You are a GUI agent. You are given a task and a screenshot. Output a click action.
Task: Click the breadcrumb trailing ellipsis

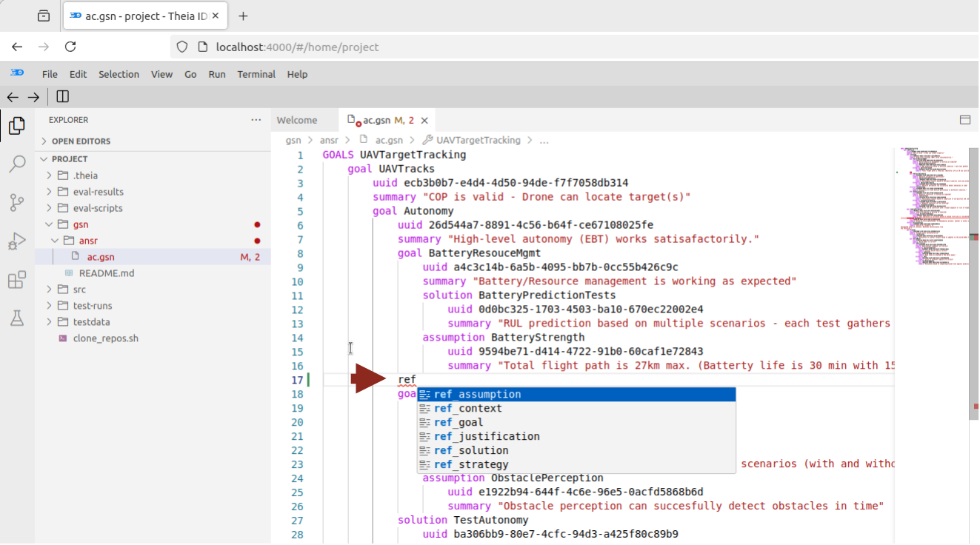coord(544,140)
